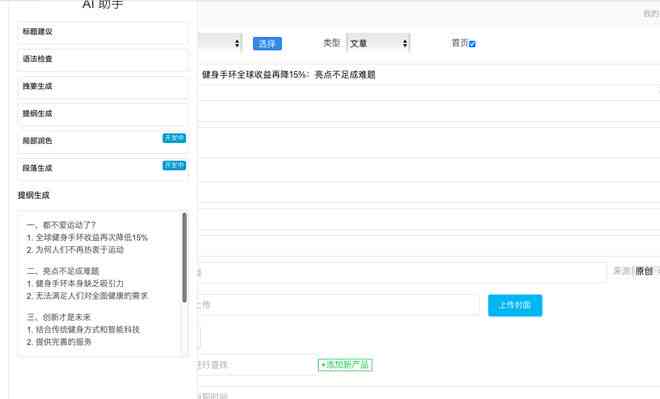Click the 提纲生成 list item
660x399 pixels.
(x=102, y=114)
